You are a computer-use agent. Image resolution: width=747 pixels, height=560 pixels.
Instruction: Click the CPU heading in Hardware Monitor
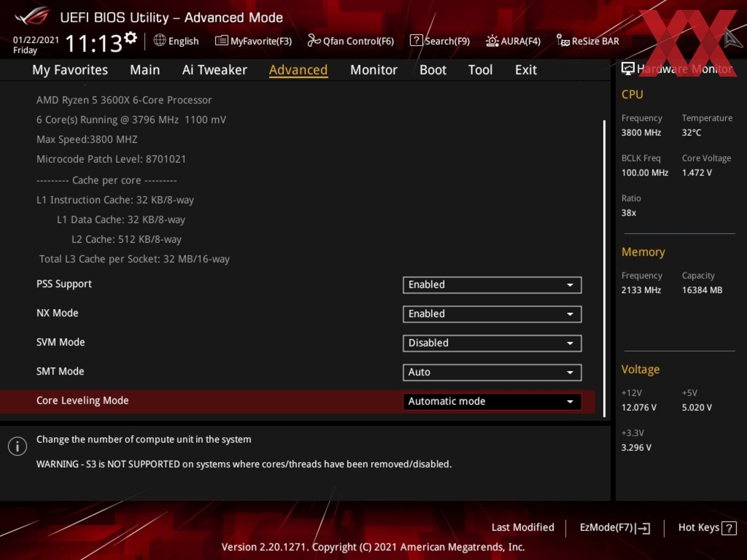[632, 94]
